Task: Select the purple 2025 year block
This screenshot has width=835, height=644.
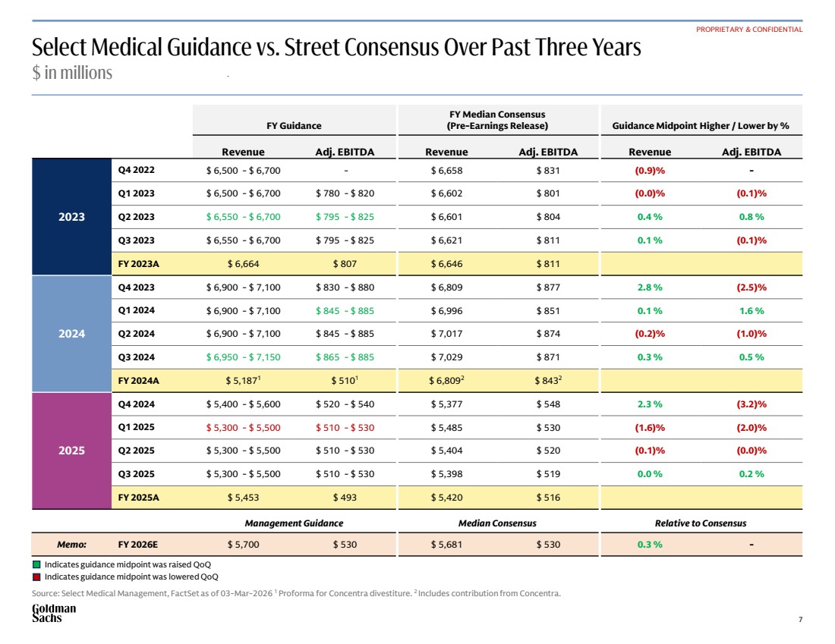Action: click(x=72, y=451)
